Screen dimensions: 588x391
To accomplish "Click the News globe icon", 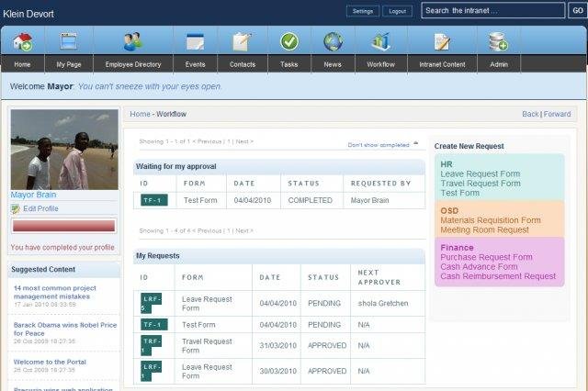I will click(333, 41).
